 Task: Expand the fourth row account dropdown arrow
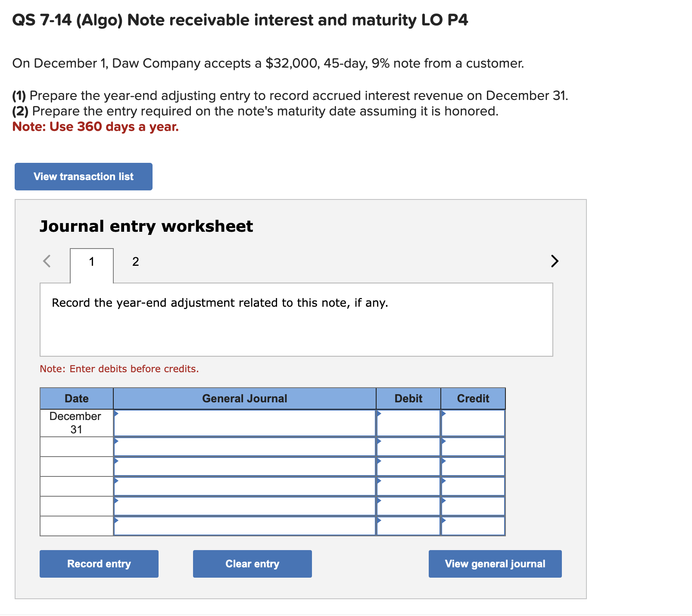(116, 484)
